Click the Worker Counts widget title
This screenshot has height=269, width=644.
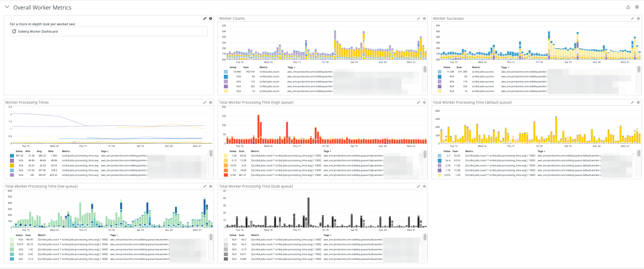(232, 18)
